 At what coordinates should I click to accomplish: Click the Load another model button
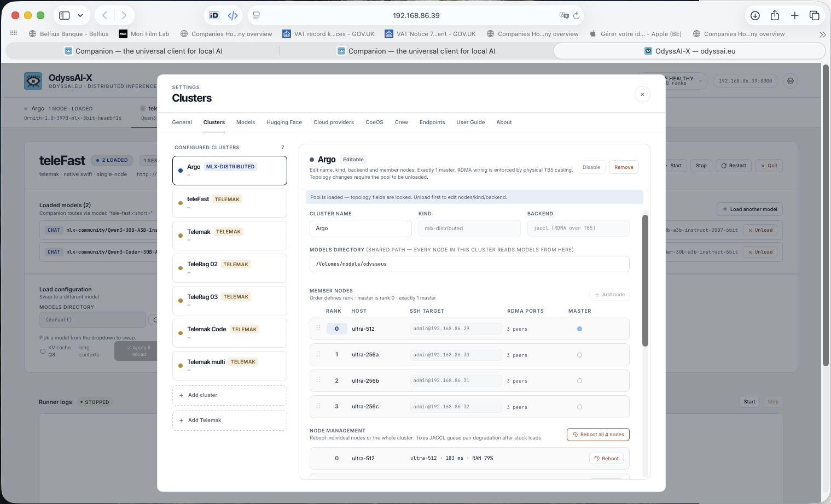click(749, 209)
